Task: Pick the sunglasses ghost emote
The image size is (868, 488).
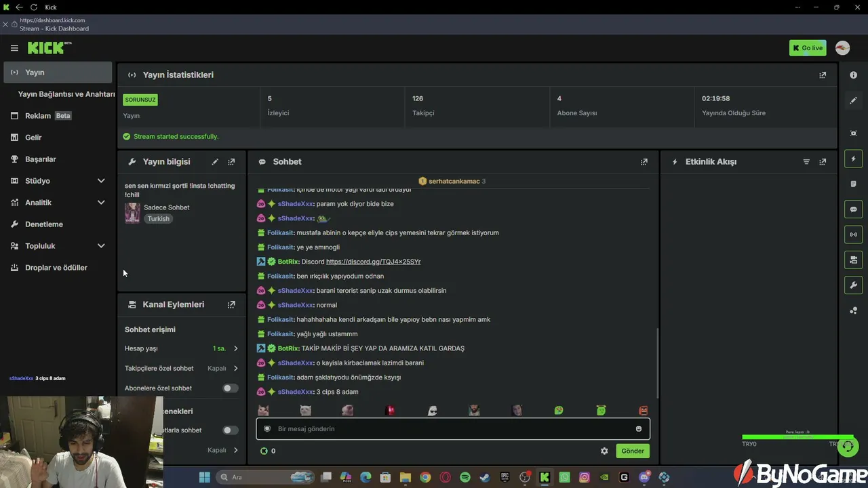Action: (x=432, y=411)
